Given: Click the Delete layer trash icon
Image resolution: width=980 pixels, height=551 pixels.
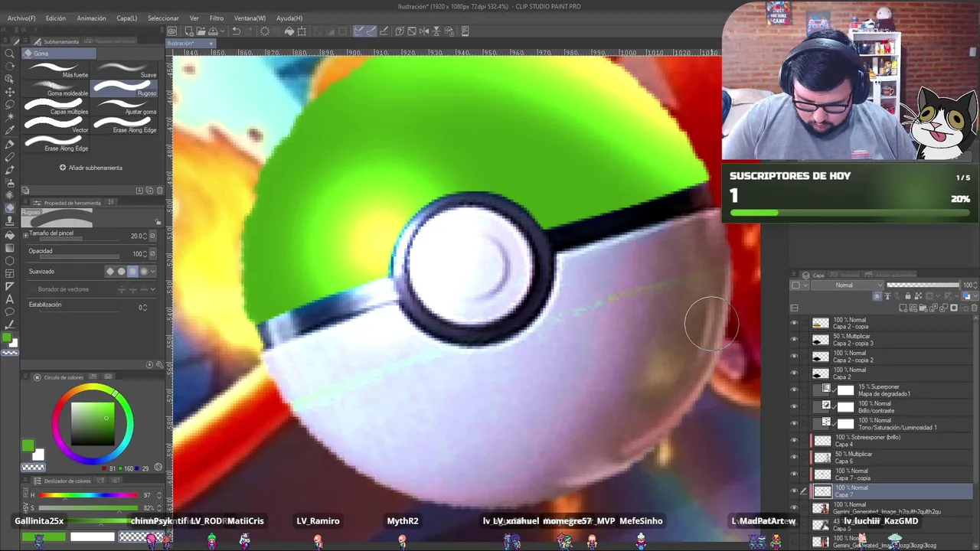Looking at the screenshot, I should pos(972,308).
